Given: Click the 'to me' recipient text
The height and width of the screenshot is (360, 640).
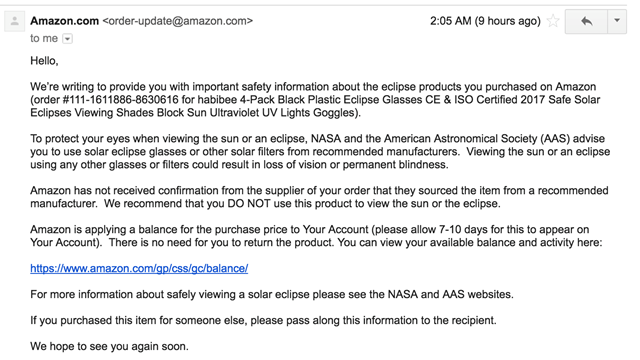Looking at the screenshot, I should pos(44,38).
